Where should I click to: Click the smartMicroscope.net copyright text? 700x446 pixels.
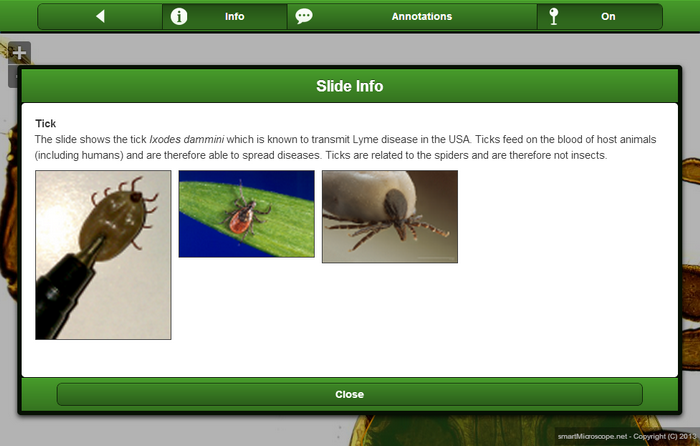tap(627, 436)
